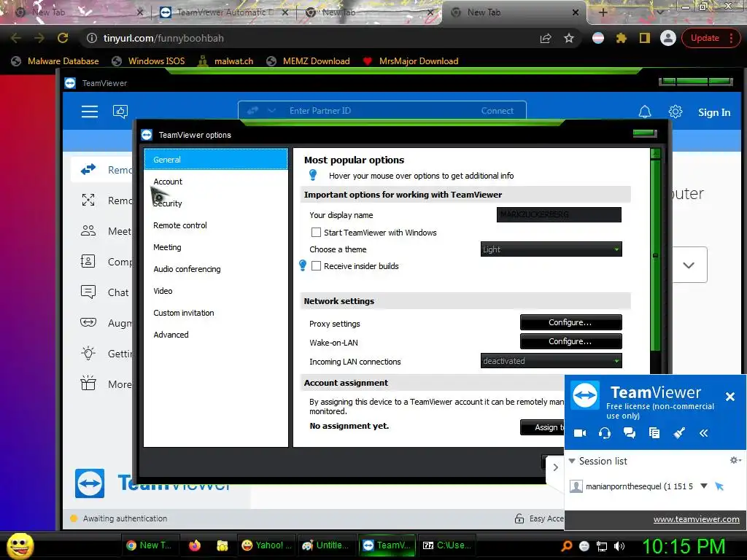The height and width of the screenshot is (560, 747).
Task: Click the volume icon in system tray
Action: (x=619, y=546)
